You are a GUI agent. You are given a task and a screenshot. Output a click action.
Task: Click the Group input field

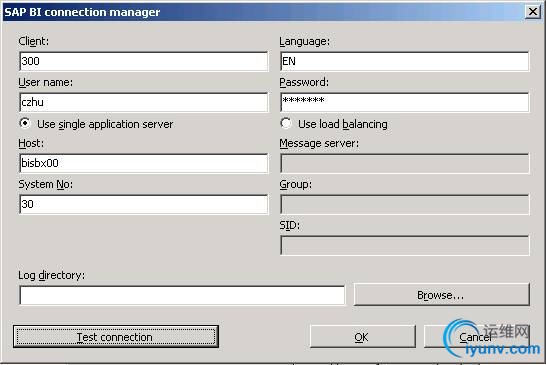405,204
